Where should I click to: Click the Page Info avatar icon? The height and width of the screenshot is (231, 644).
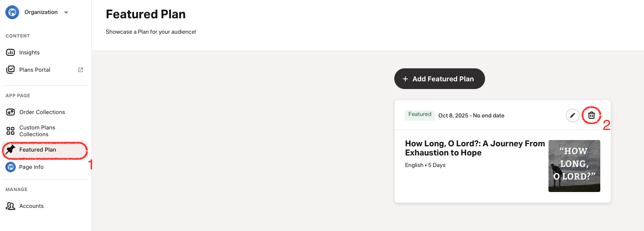tap(10, 167)
